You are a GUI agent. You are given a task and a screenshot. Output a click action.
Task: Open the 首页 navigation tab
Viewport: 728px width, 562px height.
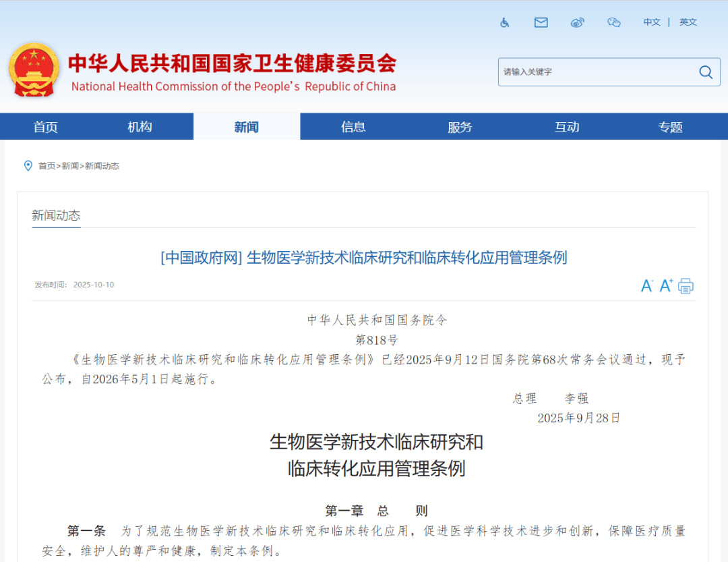[x=46, y=127]
